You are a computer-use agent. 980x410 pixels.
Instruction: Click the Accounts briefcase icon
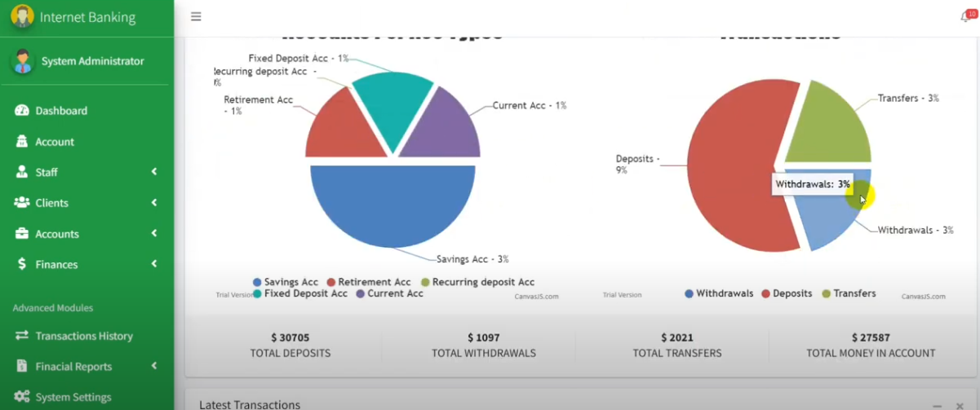(x=22, y=234)
